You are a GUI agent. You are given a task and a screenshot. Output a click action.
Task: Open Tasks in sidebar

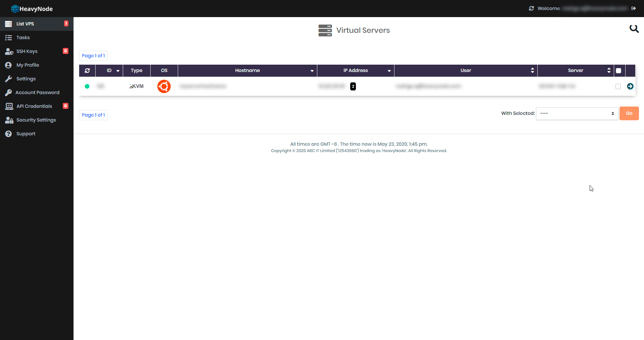37,38
